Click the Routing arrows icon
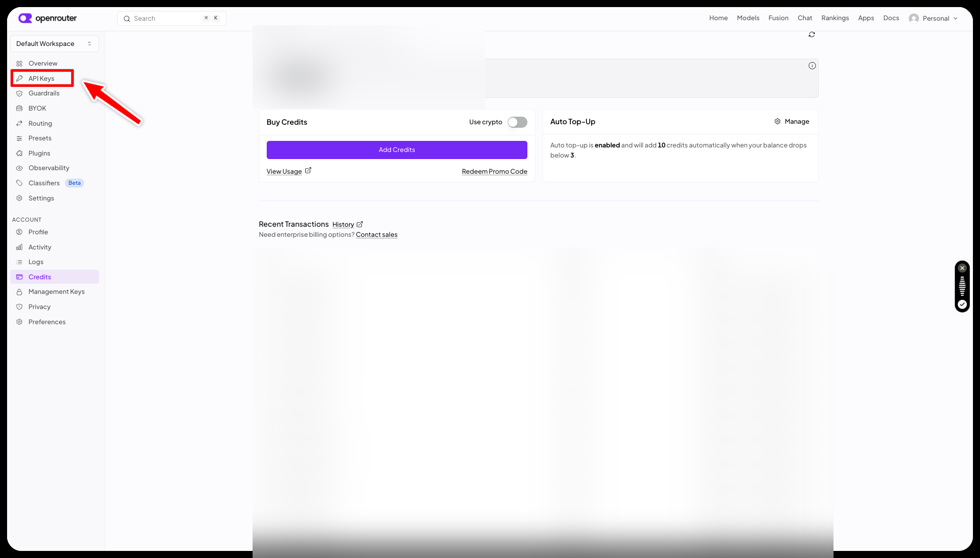Image resolution: width=980 pixels, height=558 pixels. pos(19,124)
